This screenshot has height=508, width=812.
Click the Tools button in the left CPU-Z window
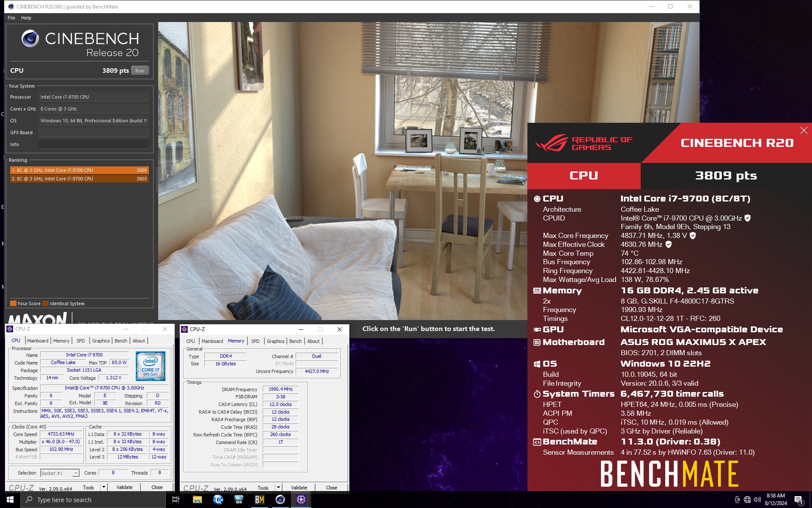(88, 487)
